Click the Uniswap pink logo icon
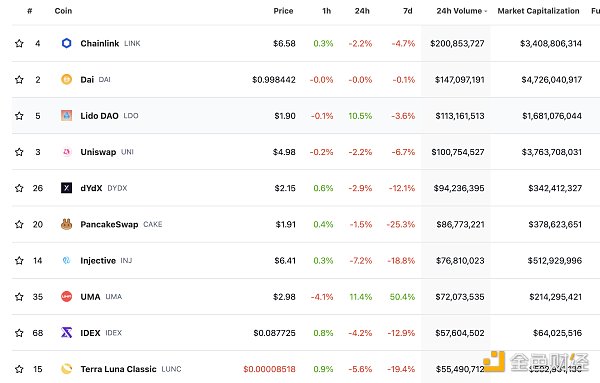Screen dimensions: 600x383 (66, 152)
